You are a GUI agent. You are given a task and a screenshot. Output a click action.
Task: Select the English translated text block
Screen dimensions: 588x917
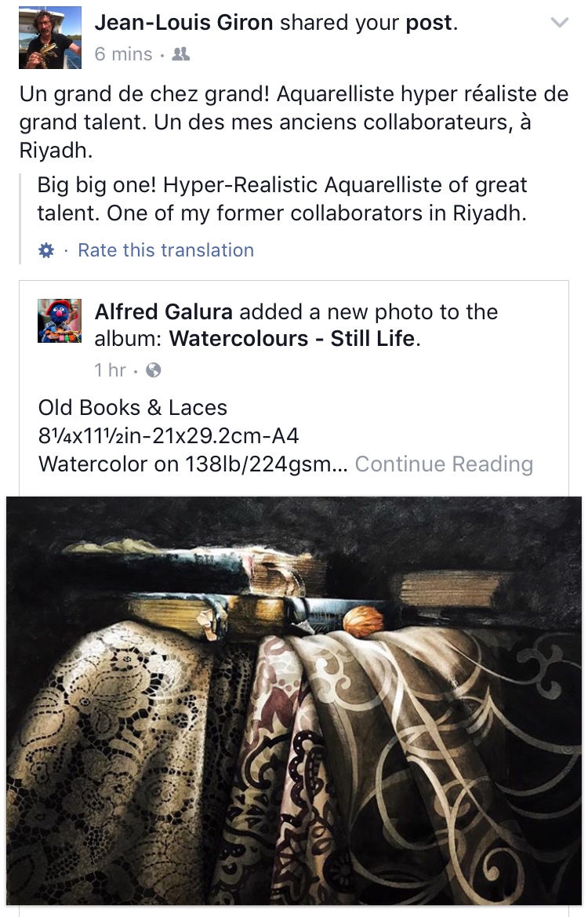(x=281, y=198)
